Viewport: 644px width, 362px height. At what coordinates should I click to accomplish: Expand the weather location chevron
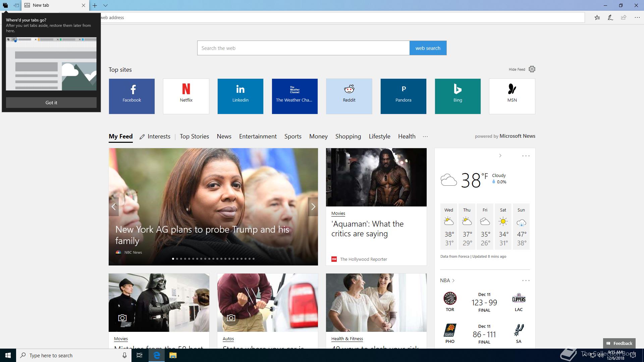click(x=500, y=156)
